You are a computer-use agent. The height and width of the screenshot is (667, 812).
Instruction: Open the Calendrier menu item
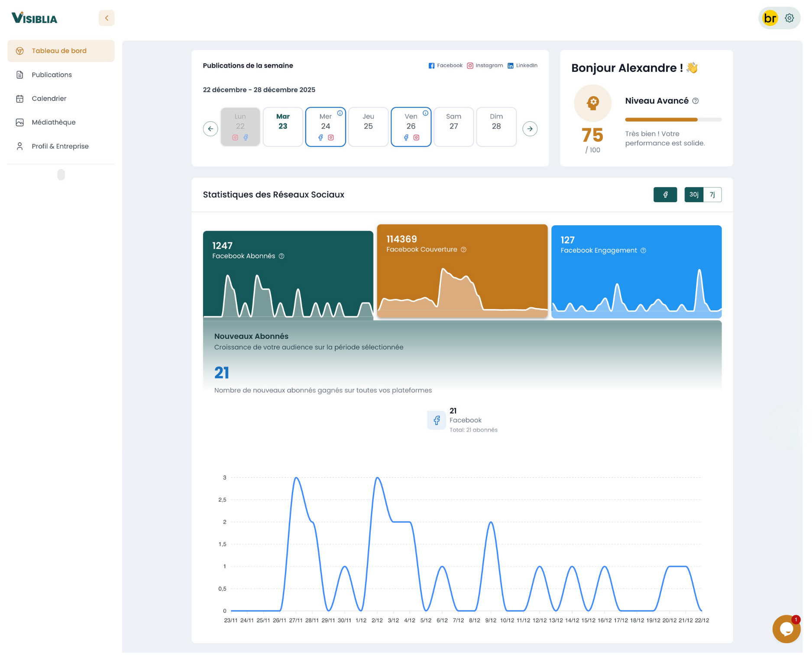[x=49, y=98]
